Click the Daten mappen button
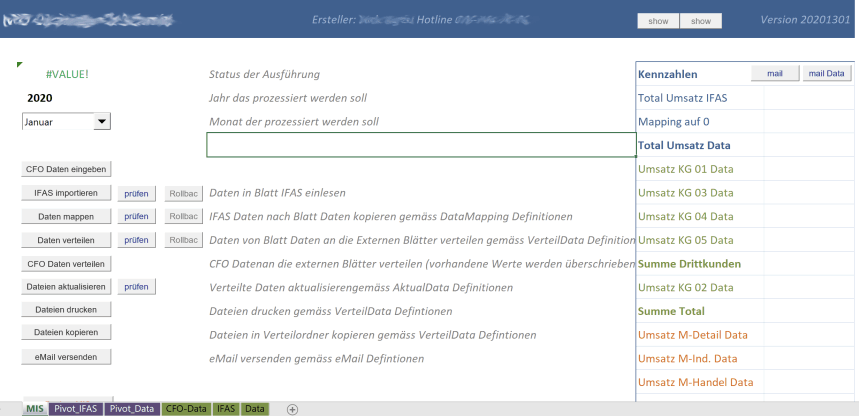This screenshot has width=859, height=416. tap(66, 216)
